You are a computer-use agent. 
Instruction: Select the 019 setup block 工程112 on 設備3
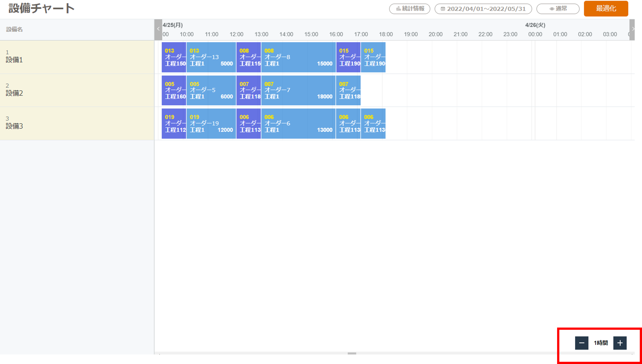pos(174,123)
